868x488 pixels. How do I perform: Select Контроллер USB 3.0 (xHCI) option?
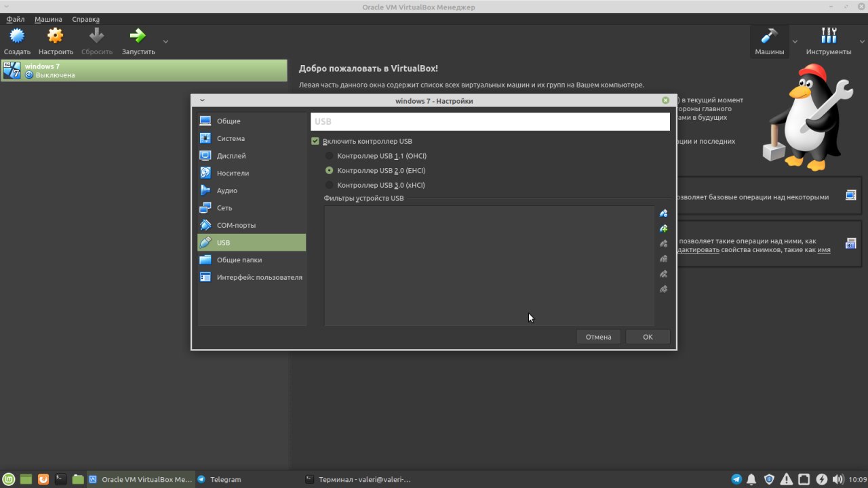coord(330,185)
